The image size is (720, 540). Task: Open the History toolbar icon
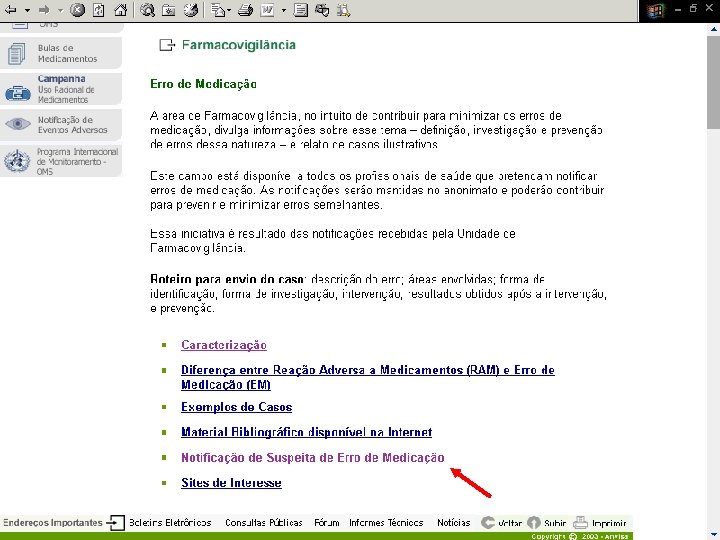191,10
